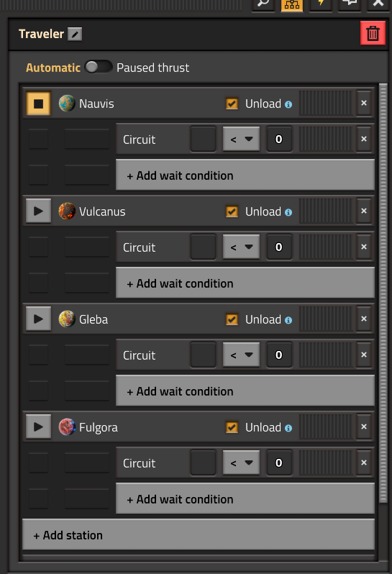
Task: Select the circuit signal slot for Gleba condition
Action: (203, 355)
